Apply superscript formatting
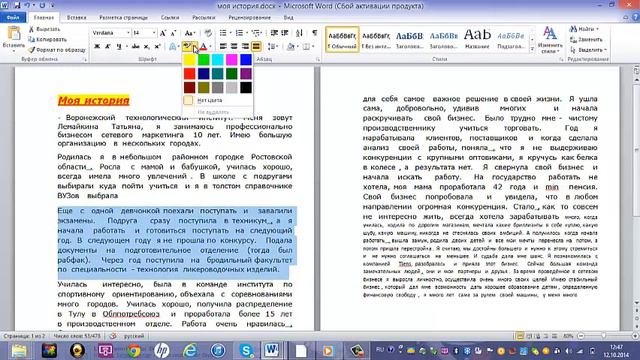The image size is (640, 360). (x=157, y=47)
